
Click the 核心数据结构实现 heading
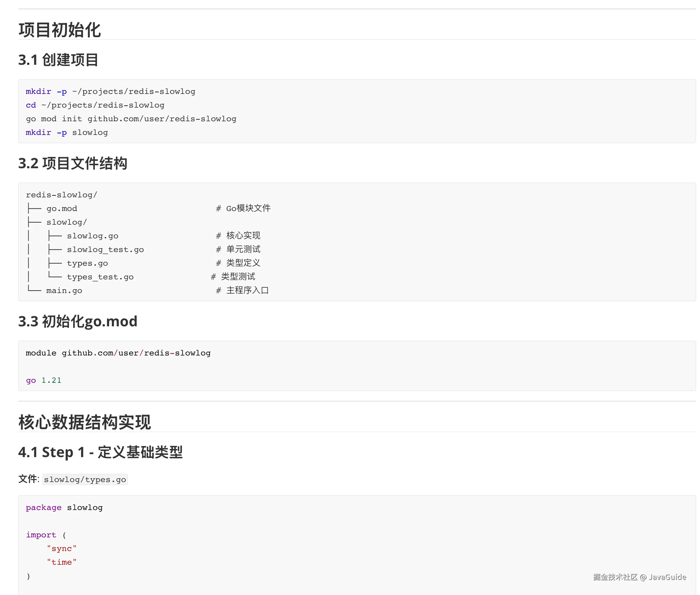(84, 422)
